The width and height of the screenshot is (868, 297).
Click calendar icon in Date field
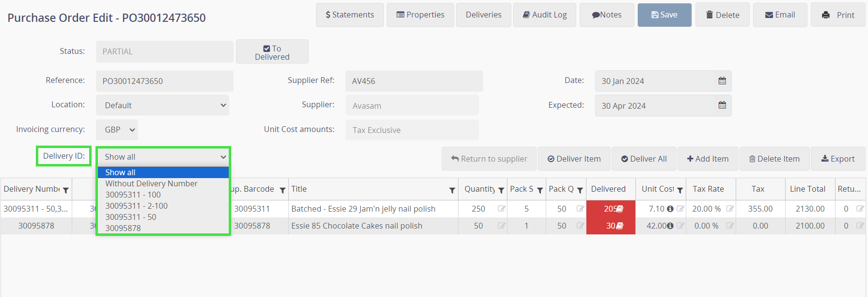coord(722,81)
